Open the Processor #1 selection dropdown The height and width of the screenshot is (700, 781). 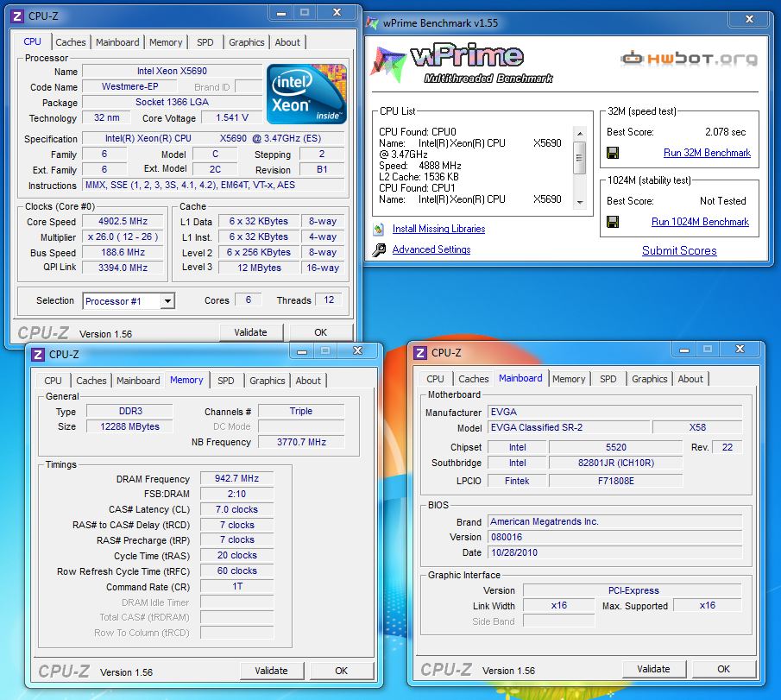tap(168, 301)
